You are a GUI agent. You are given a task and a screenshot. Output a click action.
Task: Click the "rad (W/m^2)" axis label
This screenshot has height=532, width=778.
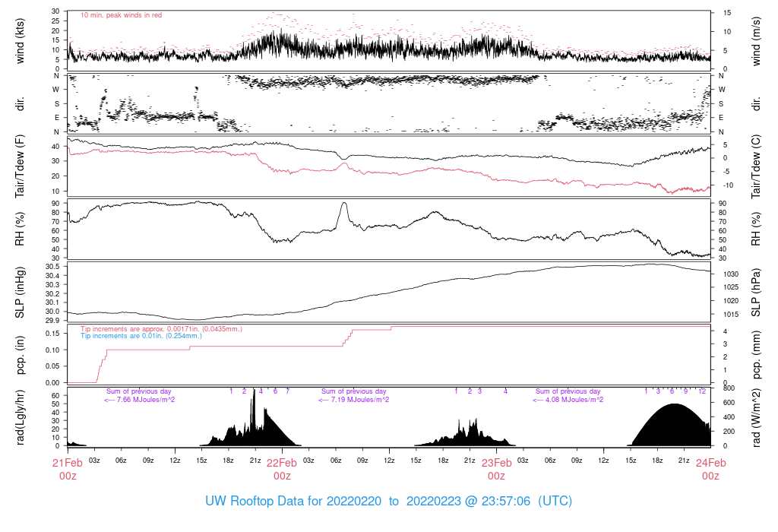point(756,417)
